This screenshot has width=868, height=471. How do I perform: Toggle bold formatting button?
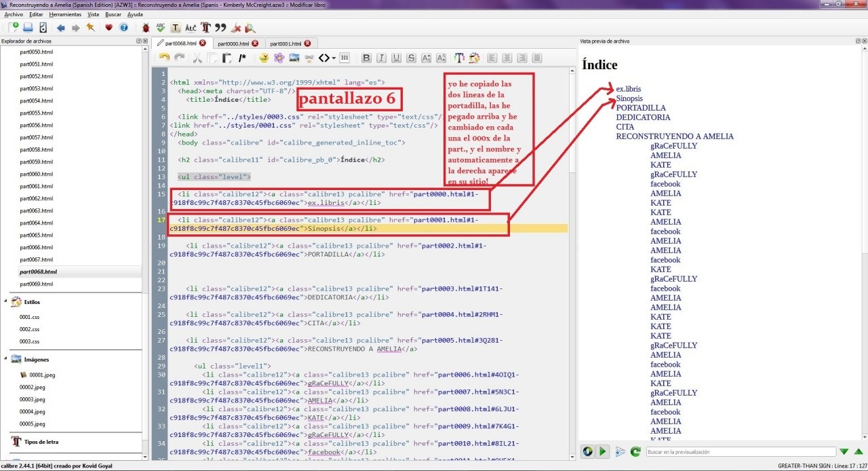(367, 58)
